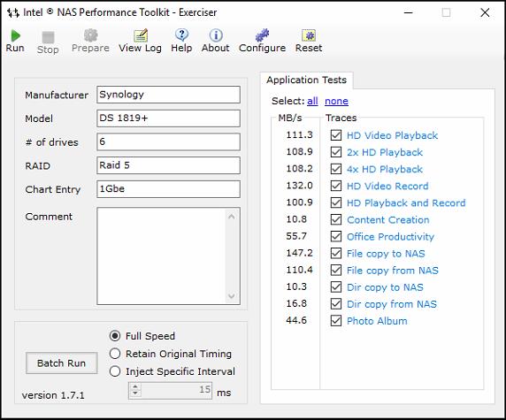Decrease the interval with the down stepper arrow

click(135, 394)
